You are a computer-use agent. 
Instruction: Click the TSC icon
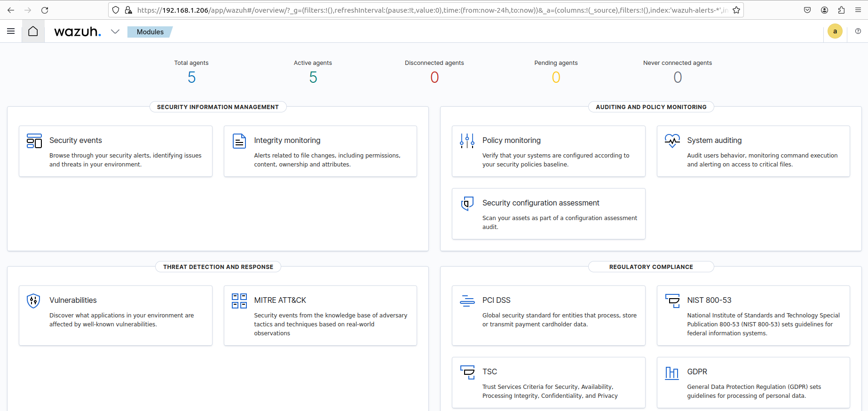[467, 372]
